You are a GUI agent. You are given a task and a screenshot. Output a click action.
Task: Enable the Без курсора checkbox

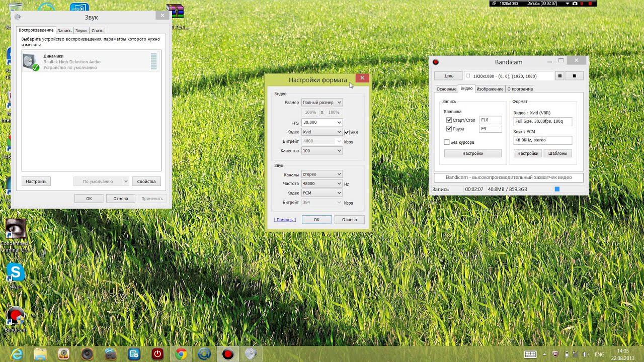[x=447, y=142]
